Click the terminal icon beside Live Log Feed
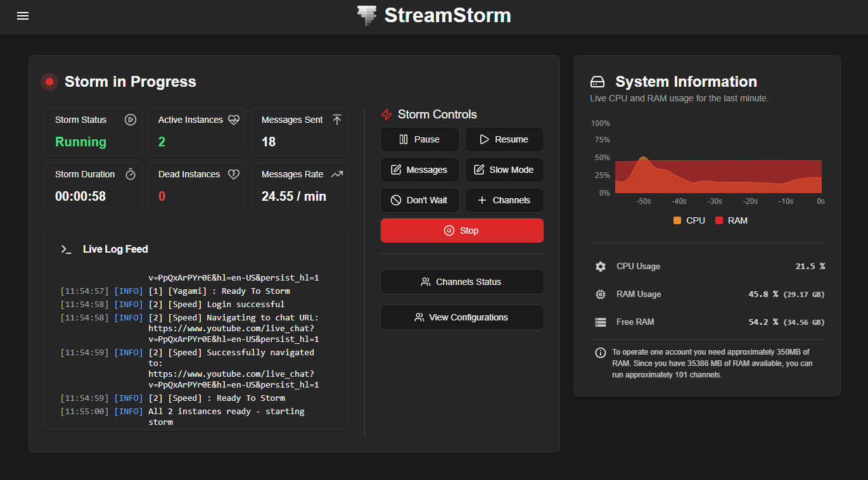The image size is (868, 480). point(66,249)
